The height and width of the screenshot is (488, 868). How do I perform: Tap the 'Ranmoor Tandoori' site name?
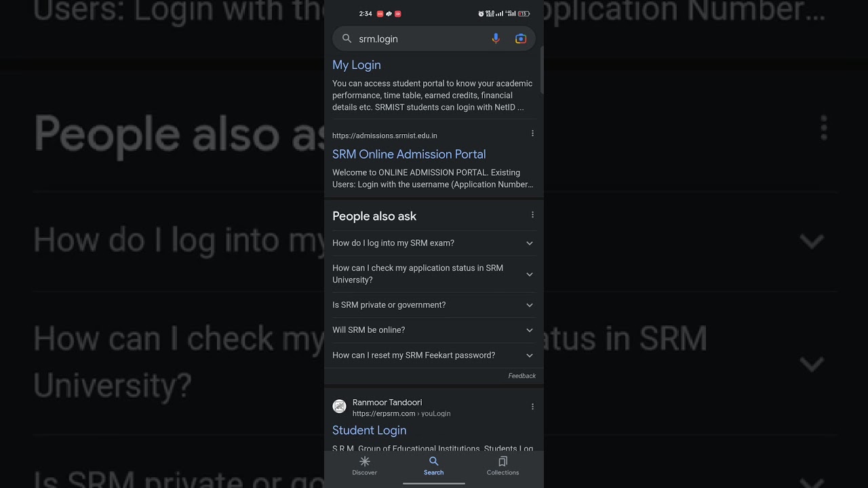pos(387,403)
